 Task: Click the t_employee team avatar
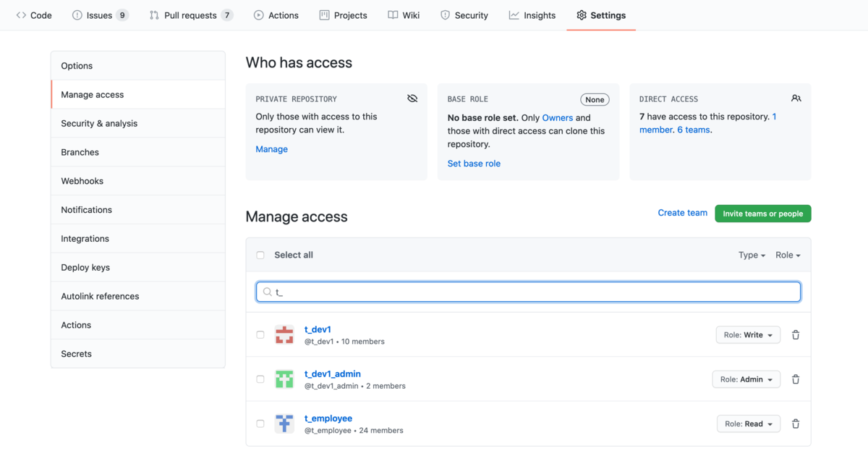pos(284,424)
